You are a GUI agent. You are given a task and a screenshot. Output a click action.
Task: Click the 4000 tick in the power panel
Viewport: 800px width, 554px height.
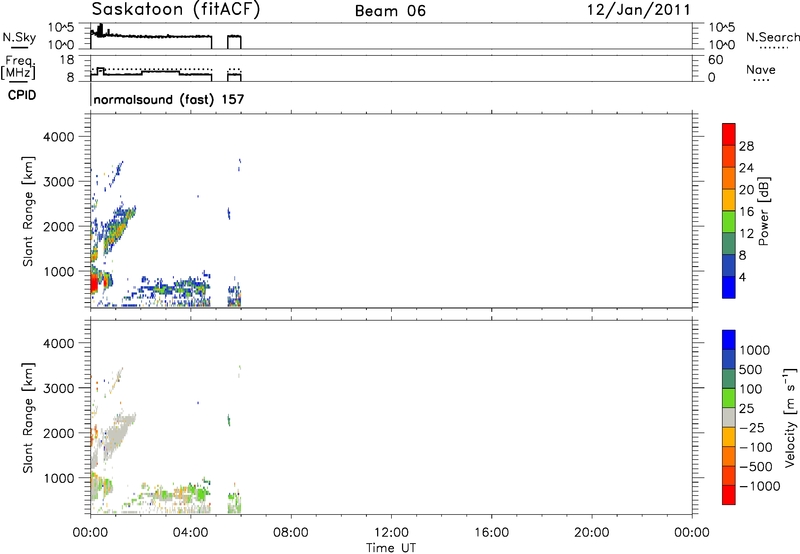tap(58, 137)
